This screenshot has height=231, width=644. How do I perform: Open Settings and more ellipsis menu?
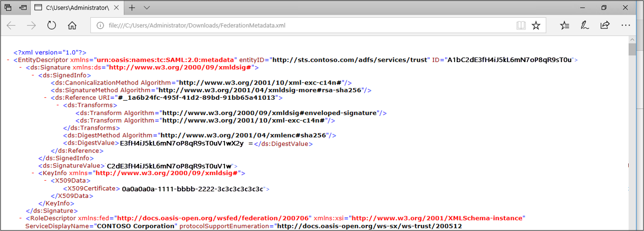click(625, 25)
